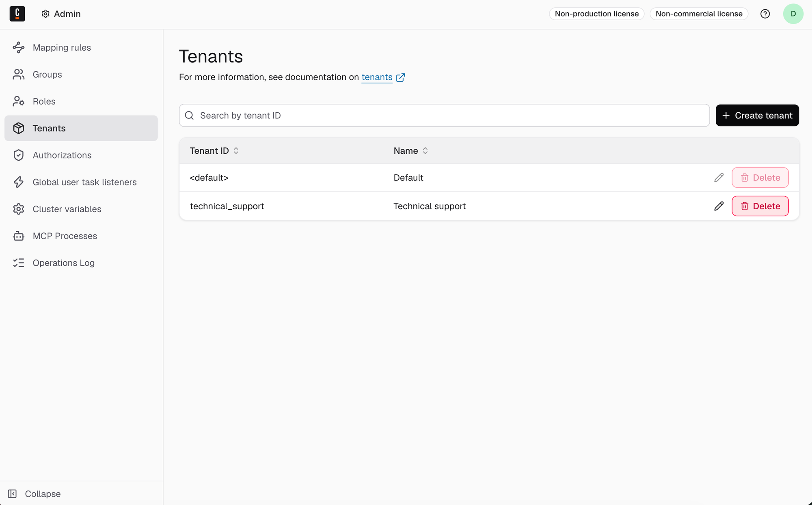Click the Collapse sidebar panel icon
Viewport: 812px width, 505px height.
coord(12,494)
